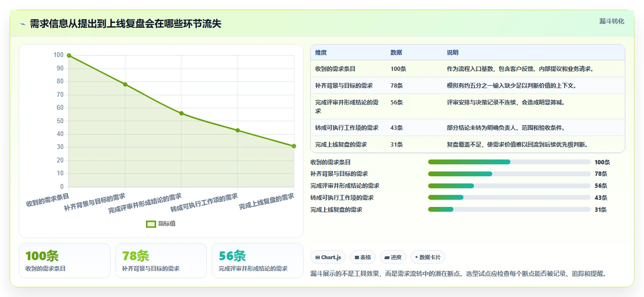
Task: Click the 78条 value in the table
Action: coord(397,86)
